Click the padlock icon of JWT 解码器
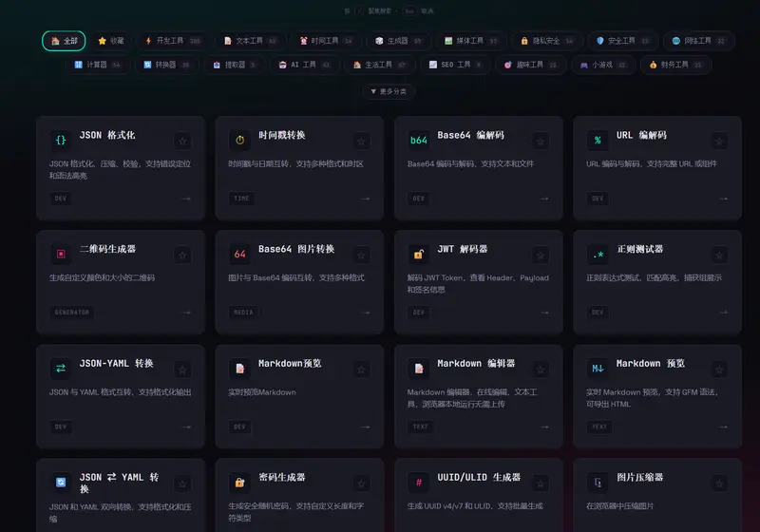The image size is (760, 532). click(419, 254)
